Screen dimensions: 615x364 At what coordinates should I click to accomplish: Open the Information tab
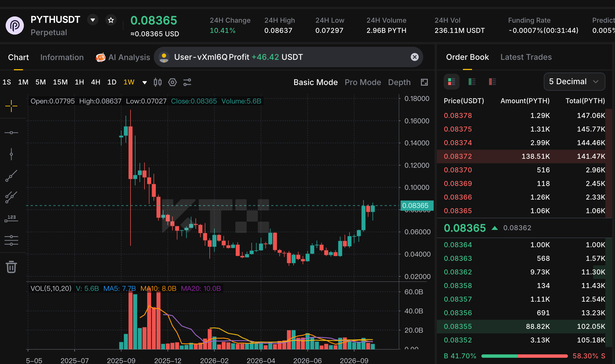pyautogui.click(x=62, y=57)
